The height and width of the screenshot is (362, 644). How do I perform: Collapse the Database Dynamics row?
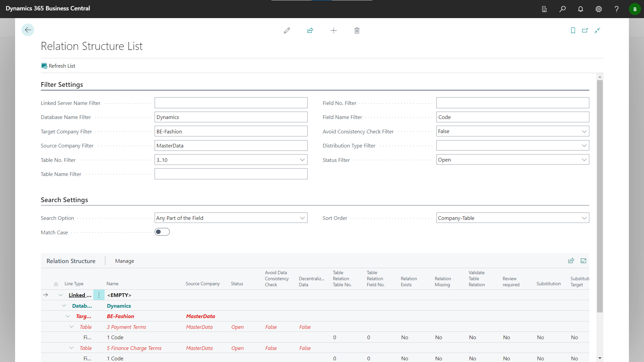(x=64, y=306)
